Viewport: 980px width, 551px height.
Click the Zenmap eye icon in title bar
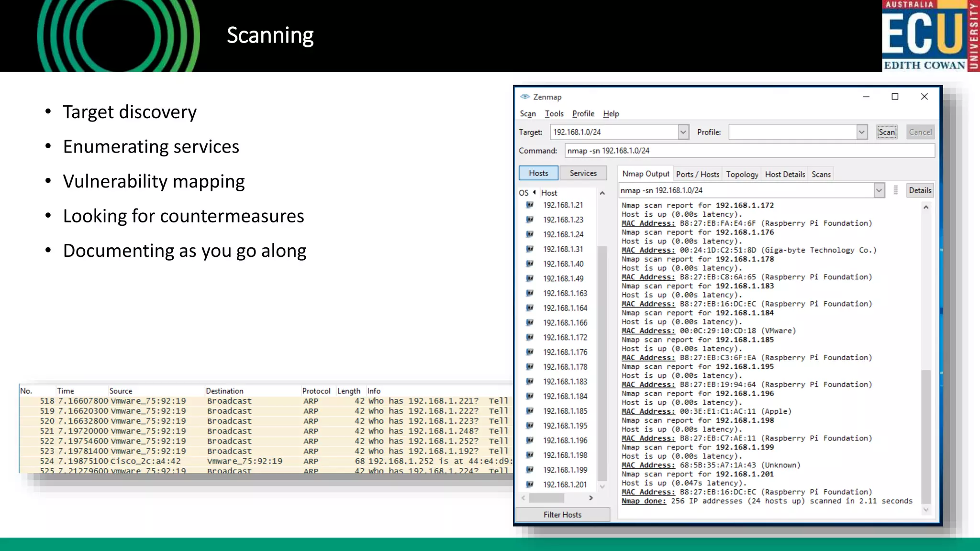coord(525,97)
